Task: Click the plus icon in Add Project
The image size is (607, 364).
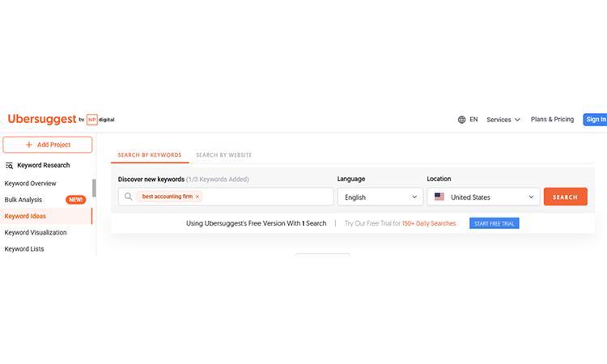Action: pyautogui.click(x=28, y=145)
